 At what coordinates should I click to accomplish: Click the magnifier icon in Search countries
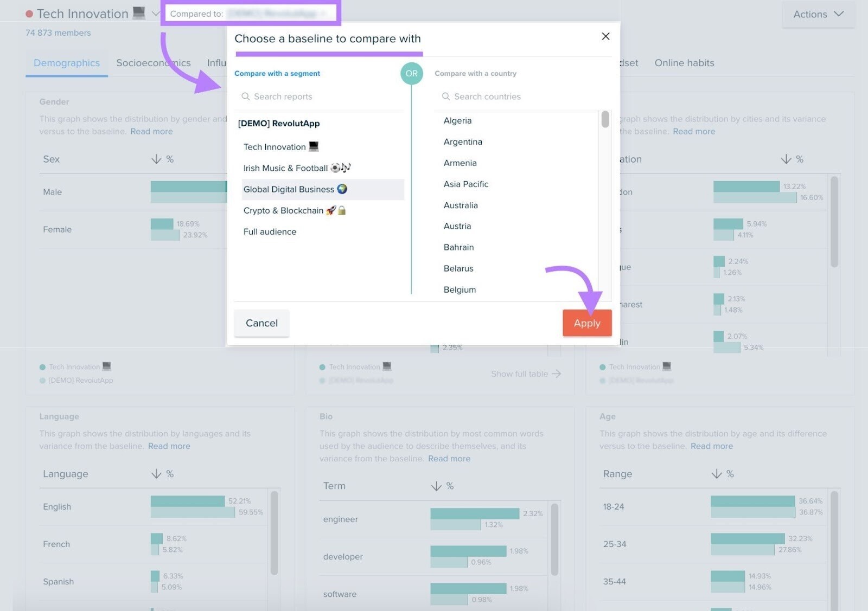pyautogui.click(x=445, y=97)
